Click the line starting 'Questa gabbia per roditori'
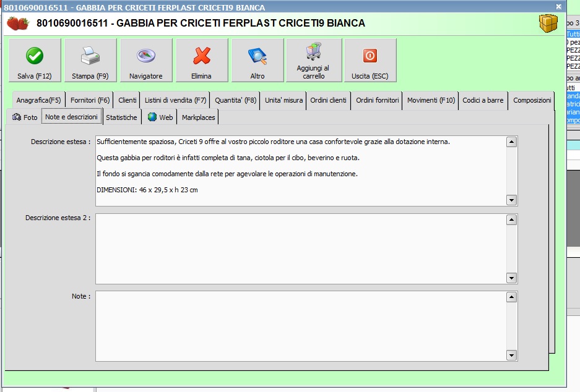Screen dimensions: 580x392 [228, 158]
